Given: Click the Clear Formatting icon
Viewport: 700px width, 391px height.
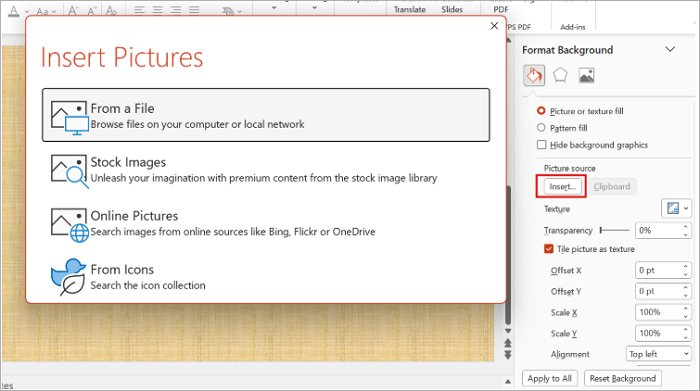Looking at the screenshot, I should tap(112, 11).
